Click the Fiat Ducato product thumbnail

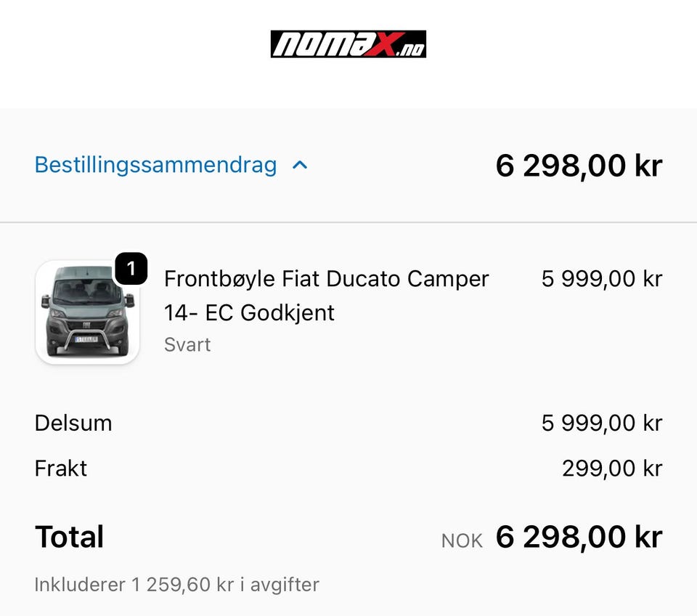tap(87, 312)
